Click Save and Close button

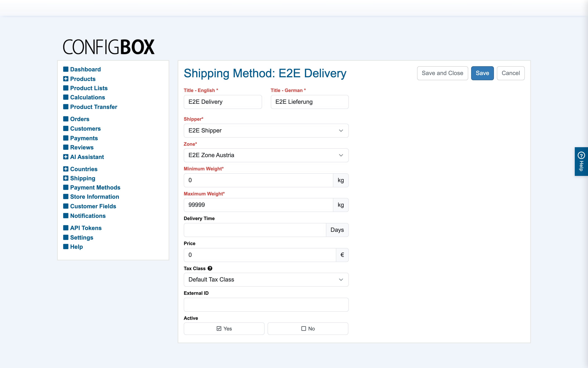442,73
